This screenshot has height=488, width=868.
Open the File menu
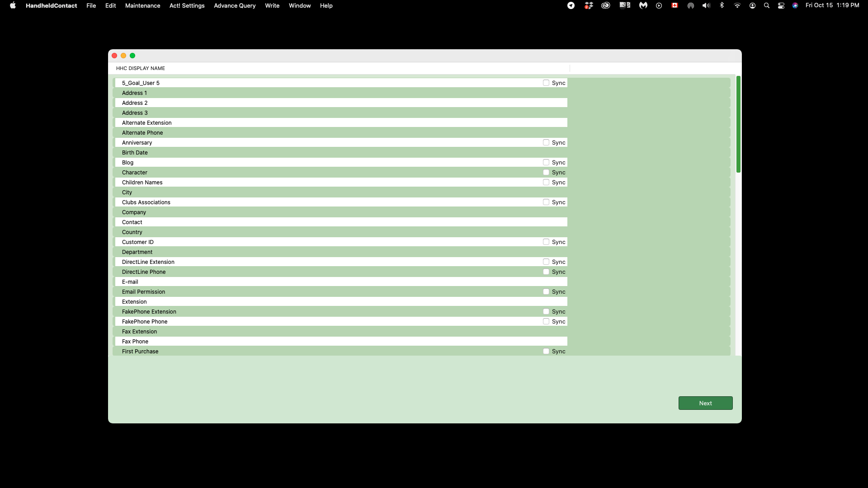point(91,5)
